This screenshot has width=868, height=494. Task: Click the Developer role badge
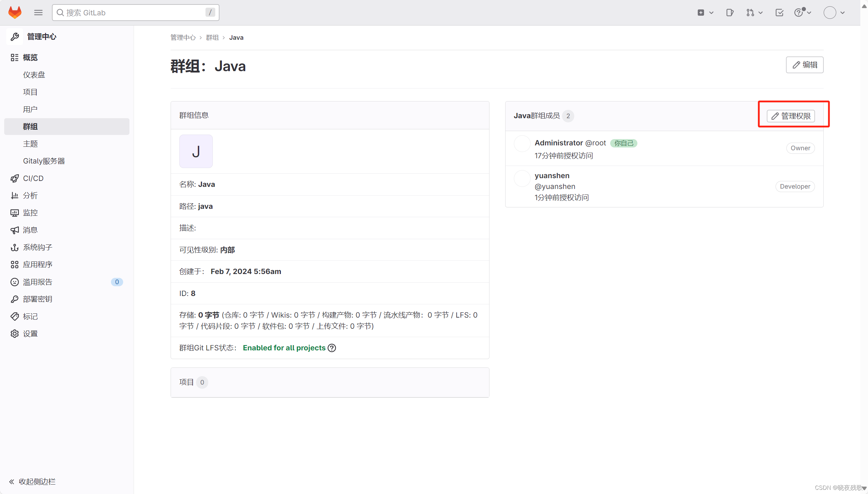tap(795, 187)
